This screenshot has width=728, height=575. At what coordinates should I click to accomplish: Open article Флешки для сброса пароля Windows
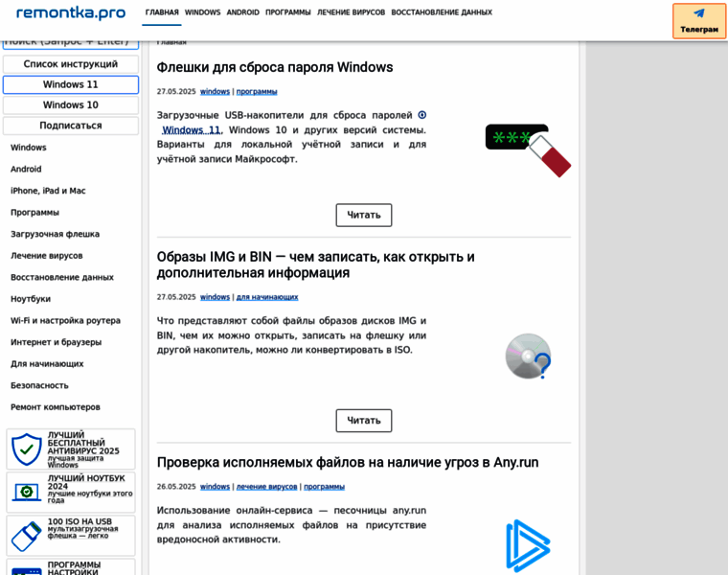coord(274,67)
